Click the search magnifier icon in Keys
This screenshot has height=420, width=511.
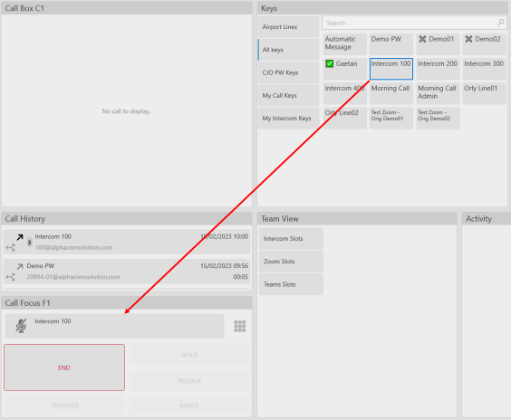pyautogui.click(x=500, y=23)
